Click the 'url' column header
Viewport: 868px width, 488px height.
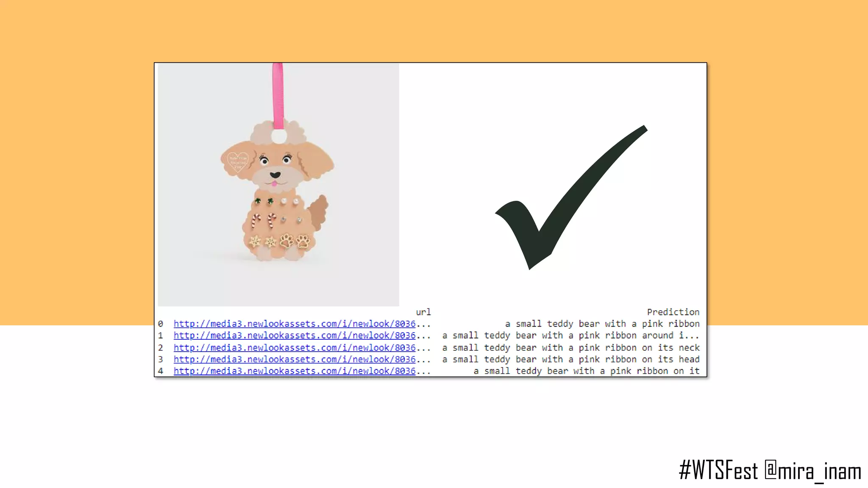tap(423, 312)
